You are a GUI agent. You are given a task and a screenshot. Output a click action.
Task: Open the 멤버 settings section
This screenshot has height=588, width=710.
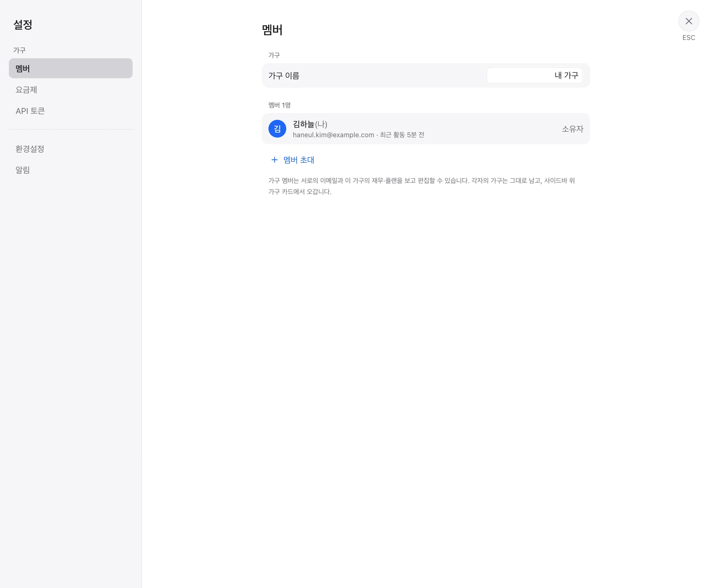click(x=71, y=68)
